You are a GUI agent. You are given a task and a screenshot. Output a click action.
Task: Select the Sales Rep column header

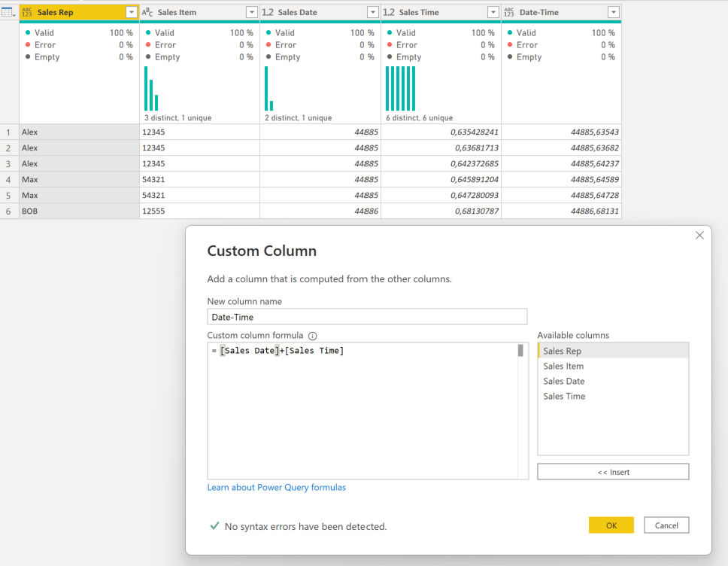tap(79, 13)
